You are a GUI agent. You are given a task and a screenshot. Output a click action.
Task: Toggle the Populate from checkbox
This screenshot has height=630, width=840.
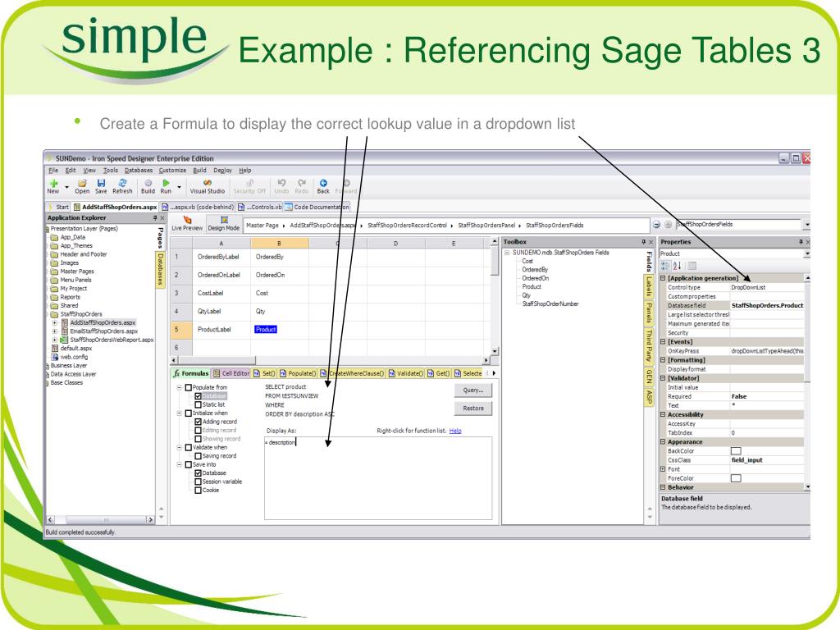[189, 387]
